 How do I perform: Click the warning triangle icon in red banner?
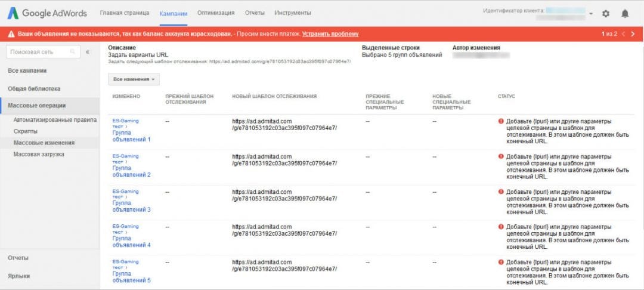(11, 34)
